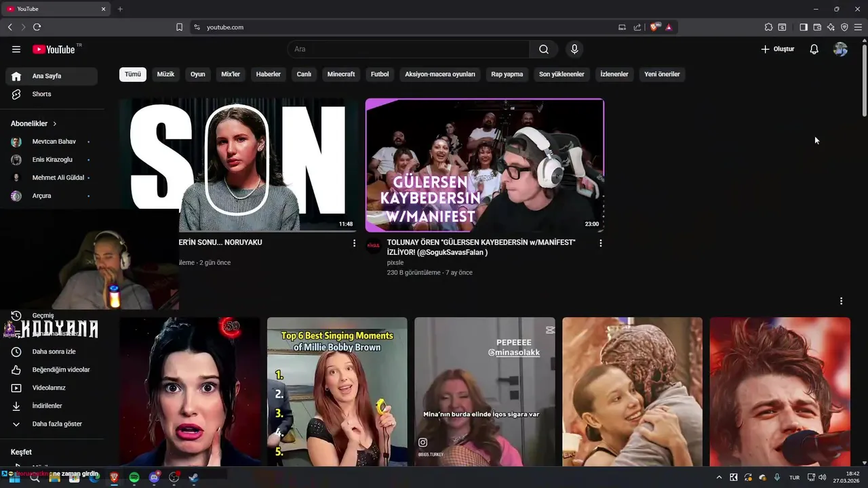This screenshot has width=868, height=488.
Task: Expand Daha fazla göster in sidebar
Action: click(x=52, y=424)
